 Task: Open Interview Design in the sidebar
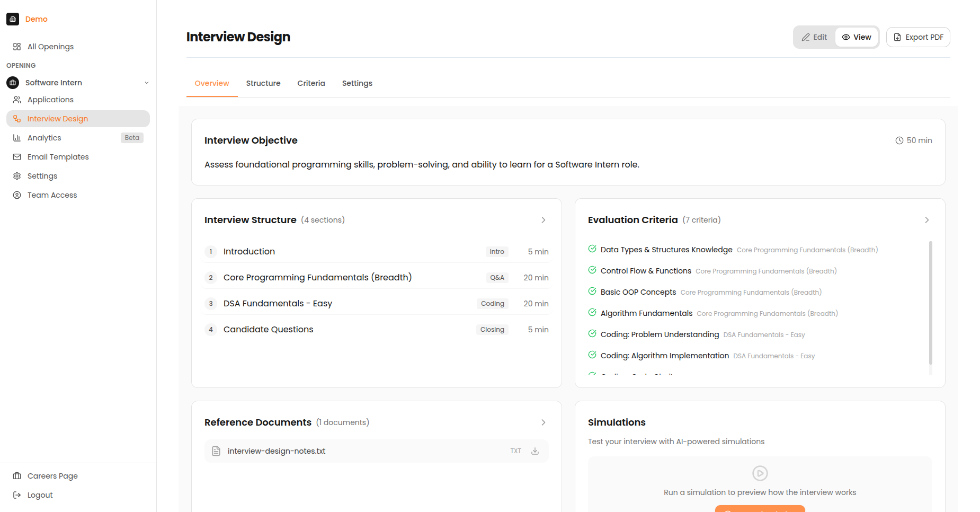[57, 118]
